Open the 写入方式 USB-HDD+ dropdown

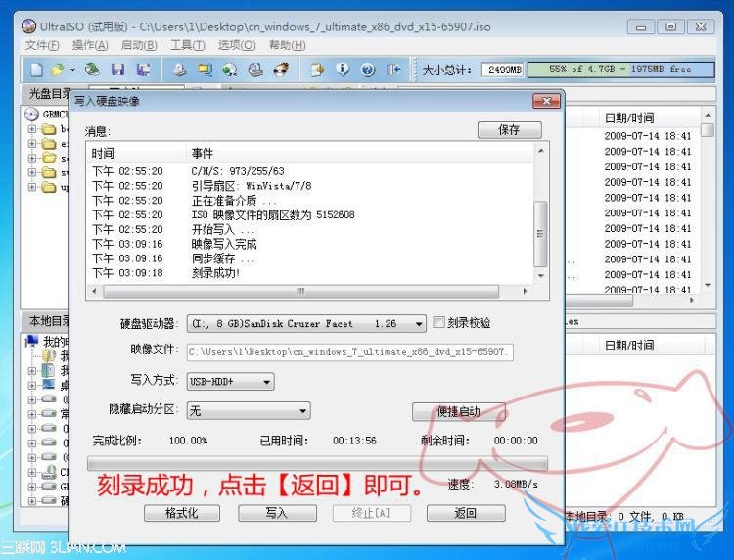pos(230,382)
